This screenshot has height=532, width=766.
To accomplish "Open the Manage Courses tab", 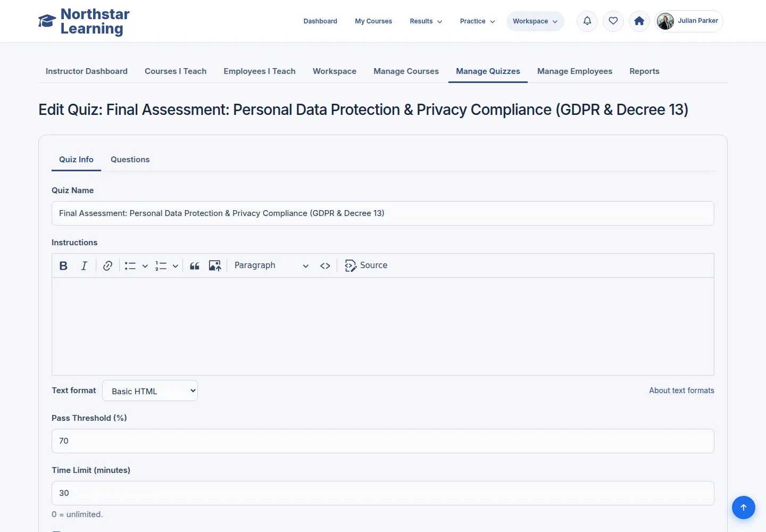I will coord(406,71).
